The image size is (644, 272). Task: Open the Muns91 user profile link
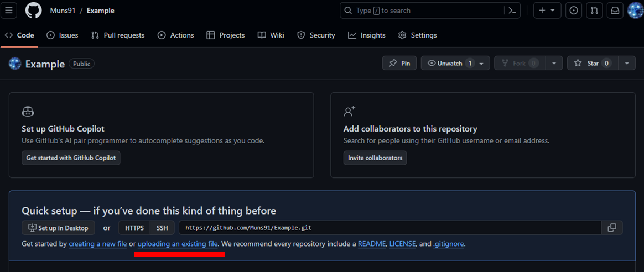[x=63, y=11]
